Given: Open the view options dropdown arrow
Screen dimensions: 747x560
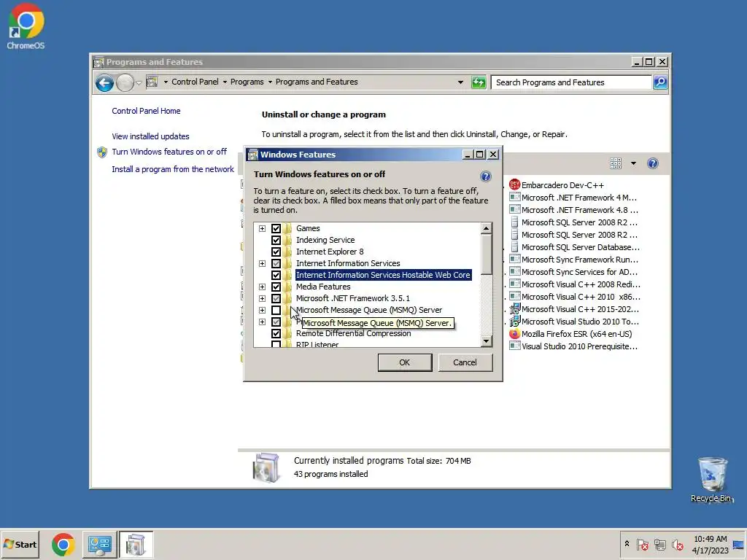Looking at the screenshot, I should click(x=633, y=164).
